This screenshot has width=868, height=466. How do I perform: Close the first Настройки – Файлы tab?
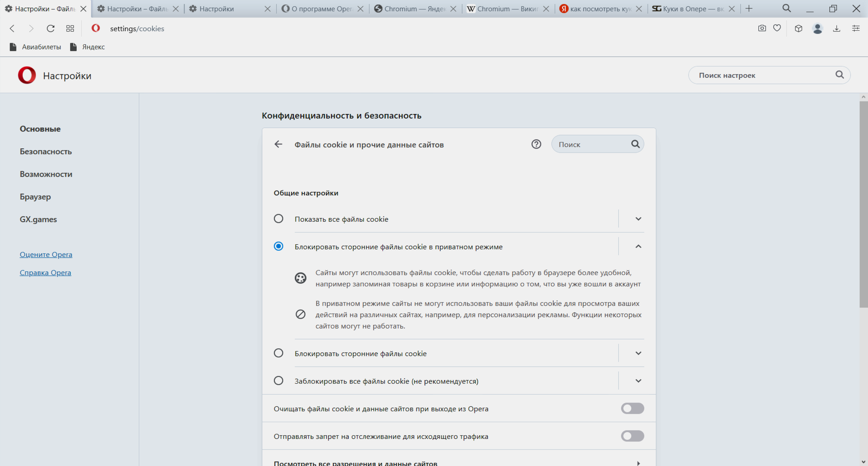coord(83,9)
